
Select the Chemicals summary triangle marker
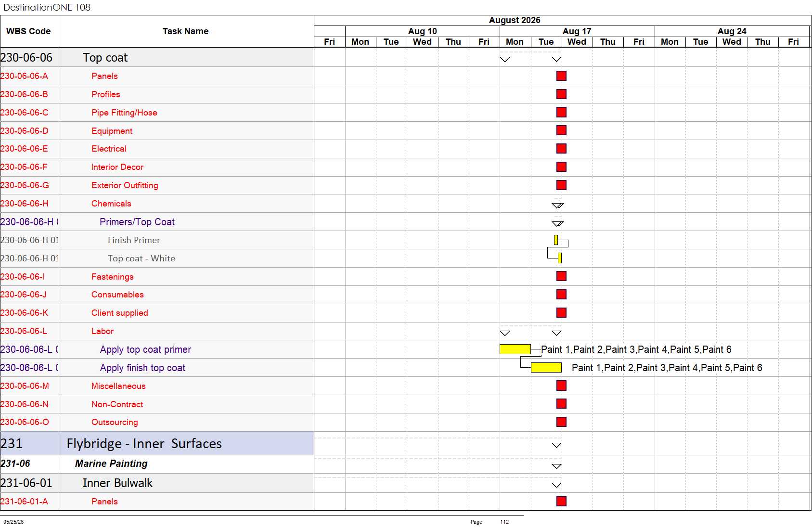pos(557,206)
